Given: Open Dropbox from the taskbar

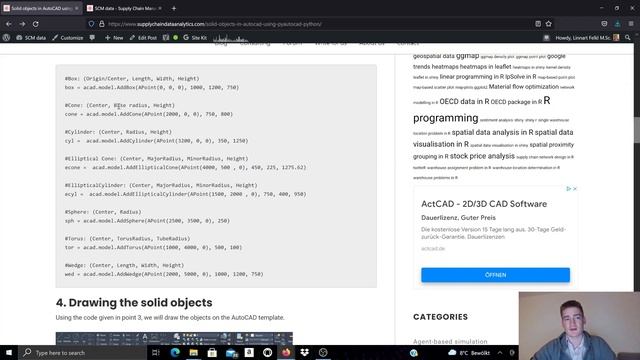Looking at the screenshot, I should (304, 353).
